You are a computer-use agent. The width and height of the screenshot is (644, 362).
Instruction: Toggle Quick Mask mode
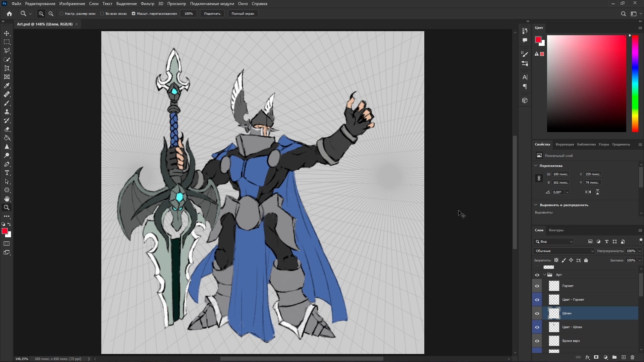point(7,244)
